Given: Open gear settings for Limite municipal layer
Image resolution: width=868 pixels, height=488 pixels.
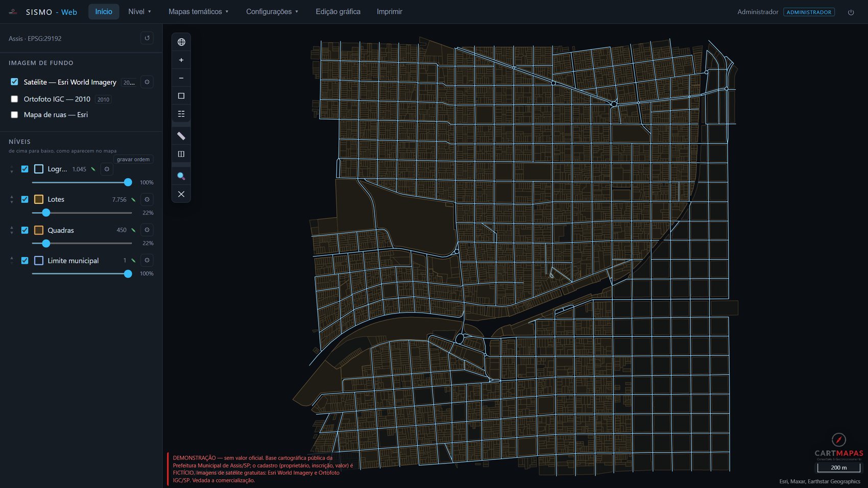Looking at the screenshot, I should [x=147, y=260].
